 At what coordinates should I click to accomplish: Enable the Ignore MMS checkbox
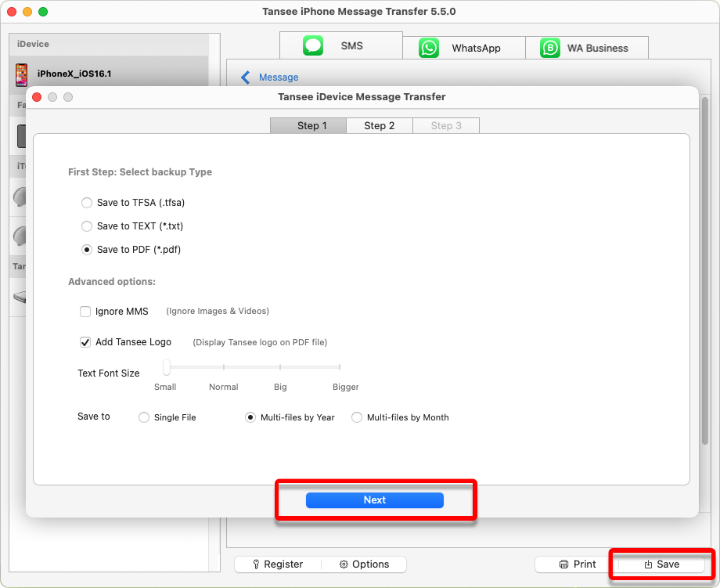(x=85, y=312)
